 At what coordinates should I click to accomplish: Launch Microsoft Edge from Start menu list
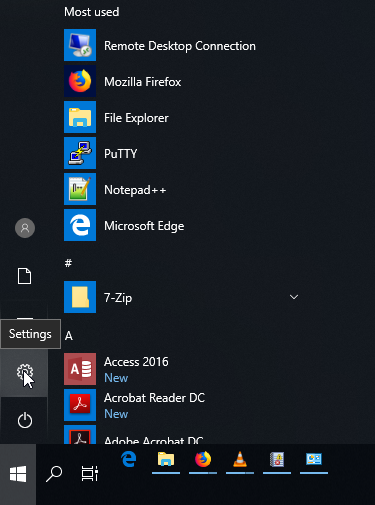click(x=80, y=225)
